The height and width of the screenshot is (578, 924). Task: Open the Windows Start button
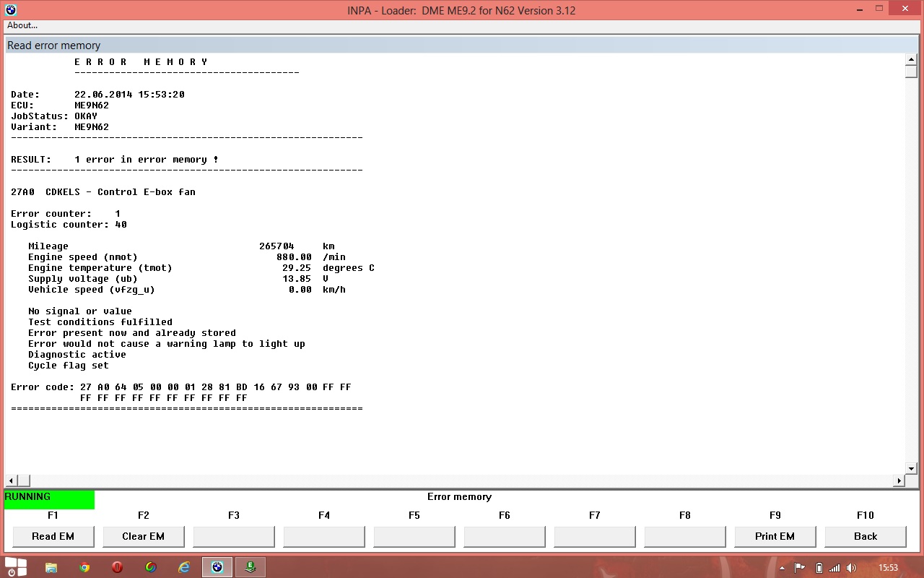click(x=16, y=567)
